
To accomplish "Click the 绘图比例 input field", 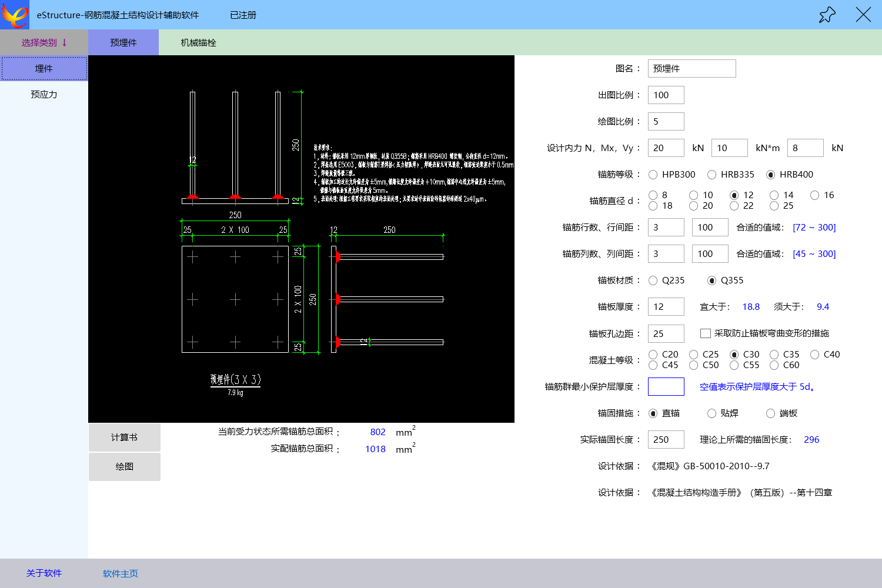I will click(x=666, y=122).
